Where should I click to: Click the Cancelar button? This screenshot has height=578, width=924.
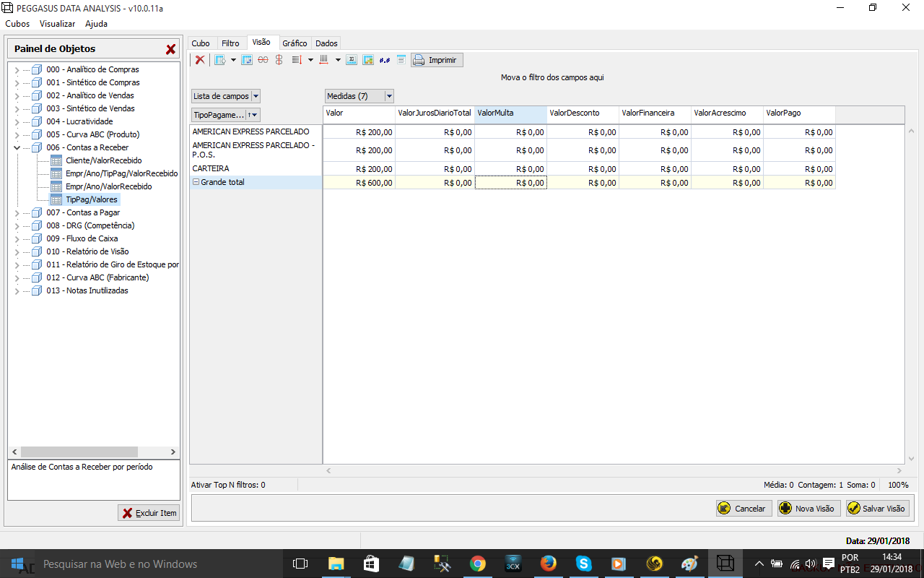pyautogui.click(x=744, y=509)
